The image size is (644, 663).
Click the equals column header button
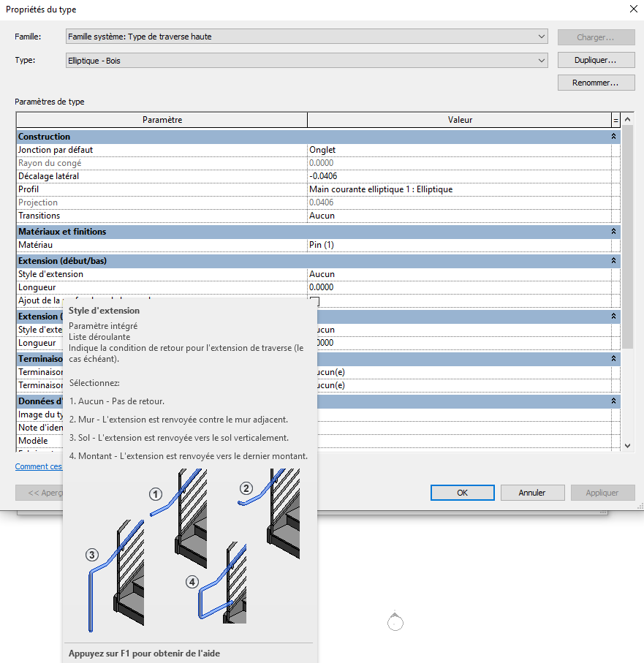pyautogui.click(x=615, y=120)
